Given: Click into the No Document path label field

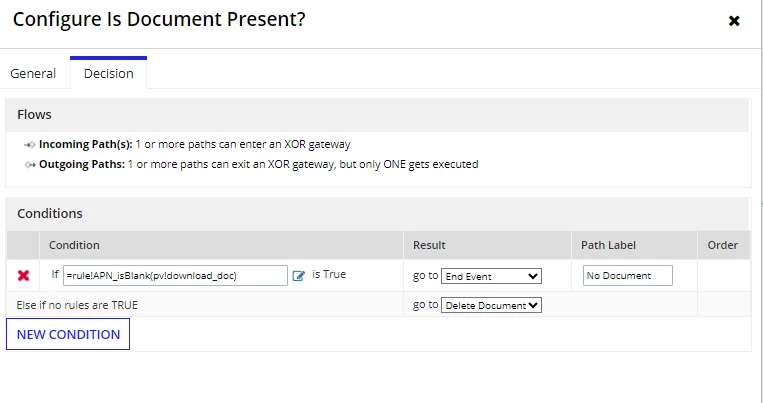Looking at the screenshot, I should click(x=628, y=275).
